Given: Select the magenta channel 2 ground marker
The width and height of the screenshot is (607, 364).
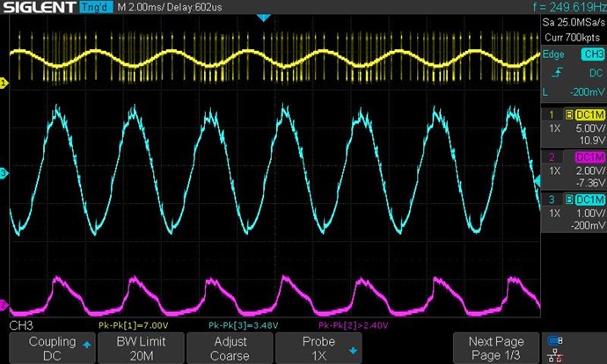Looking at the screenshot, I should (4, 305).
